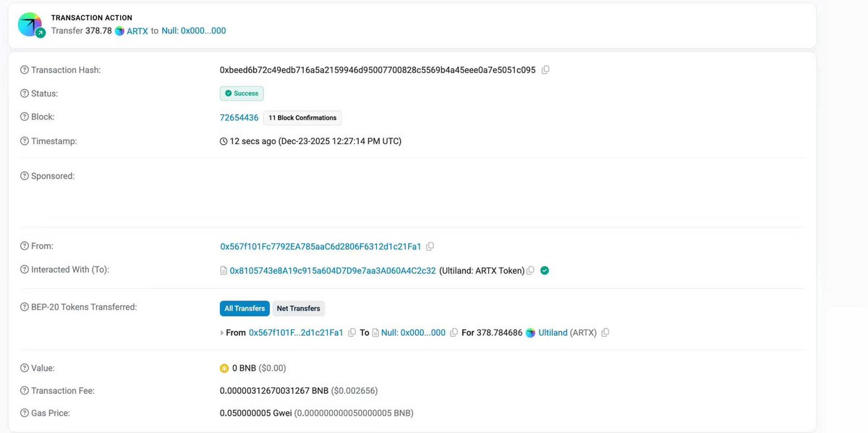Click the help icon beside Transaction Fee

point(25,390)
